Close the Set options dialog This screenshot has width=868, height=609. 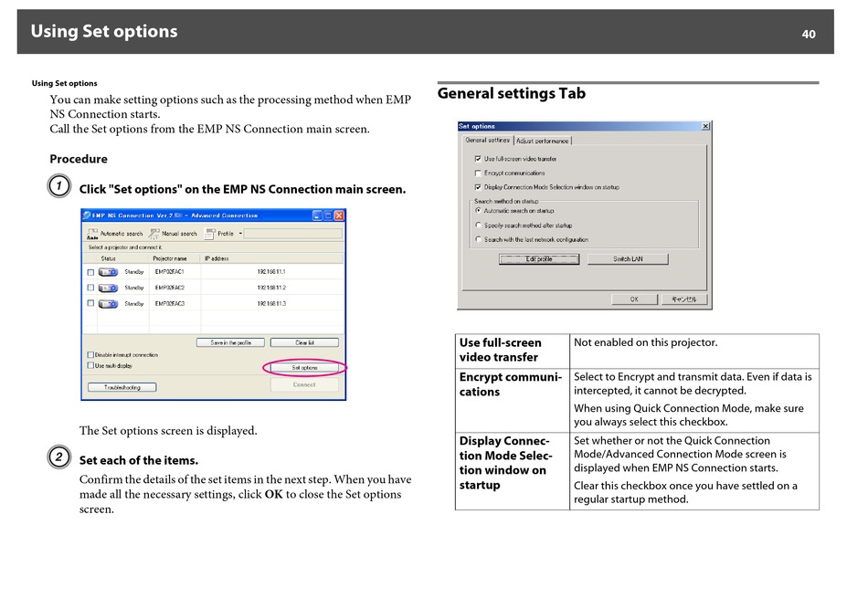(x=705, y=126)
